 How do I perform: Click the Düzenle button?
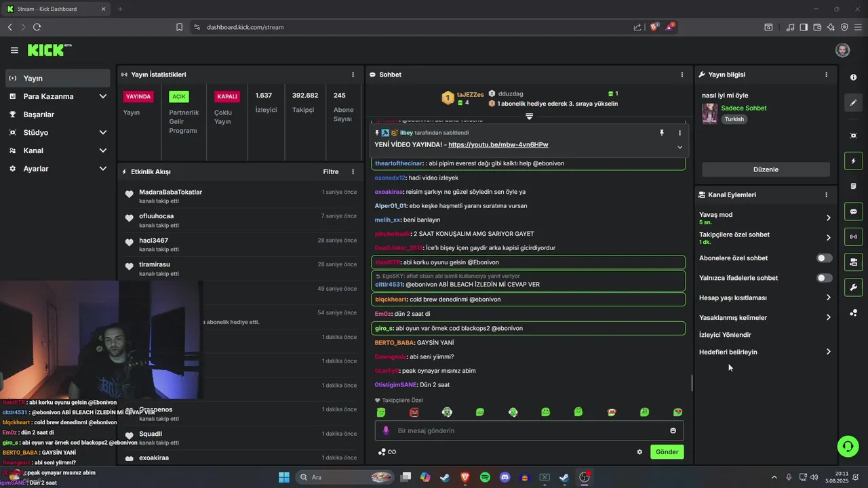pos(766,169)
